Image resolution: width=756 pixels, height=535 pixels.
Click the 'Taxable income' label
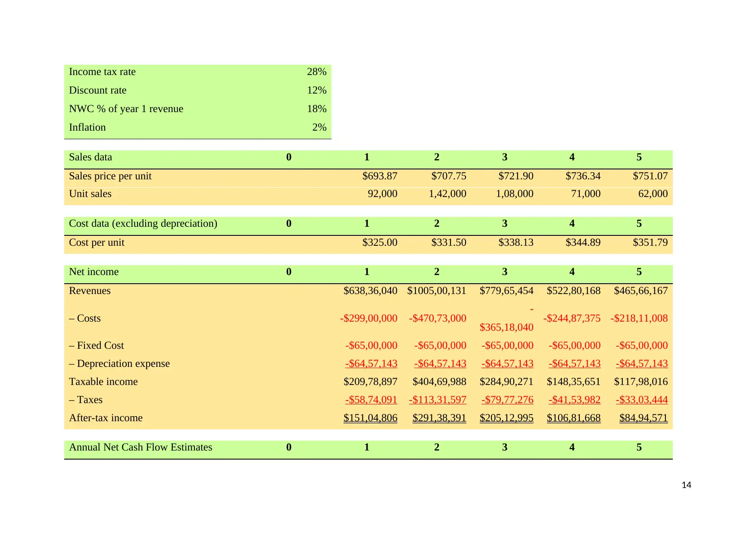point(103,382)
